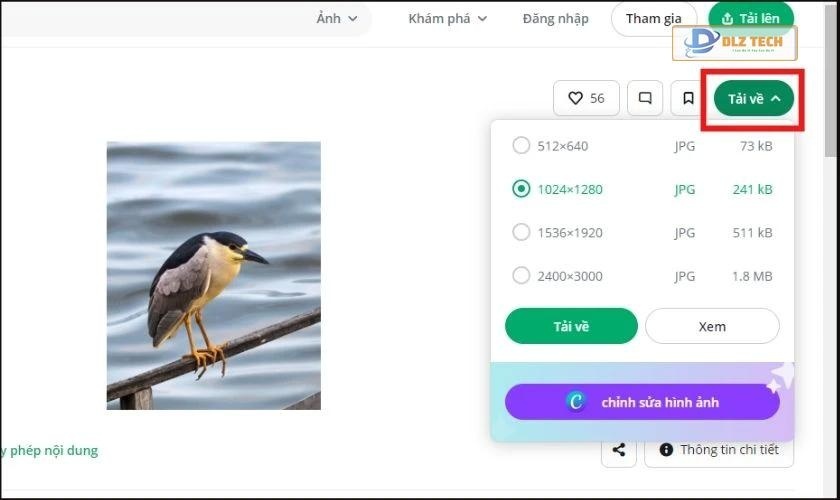Viewport: 840px width, 500px height.
Task: Collapse the green Tải về dropdown
Action: tap(754, 99)
